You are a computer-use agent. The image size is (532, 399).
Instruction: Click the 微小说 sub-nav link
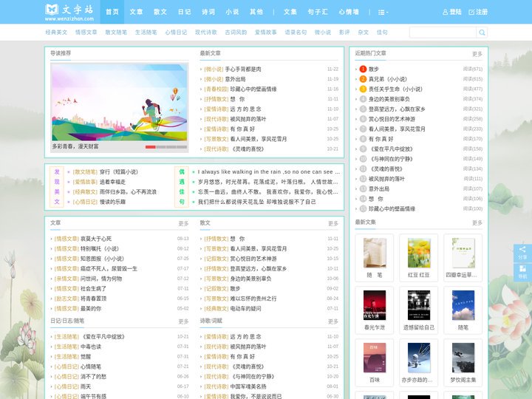tap(323, 33)
